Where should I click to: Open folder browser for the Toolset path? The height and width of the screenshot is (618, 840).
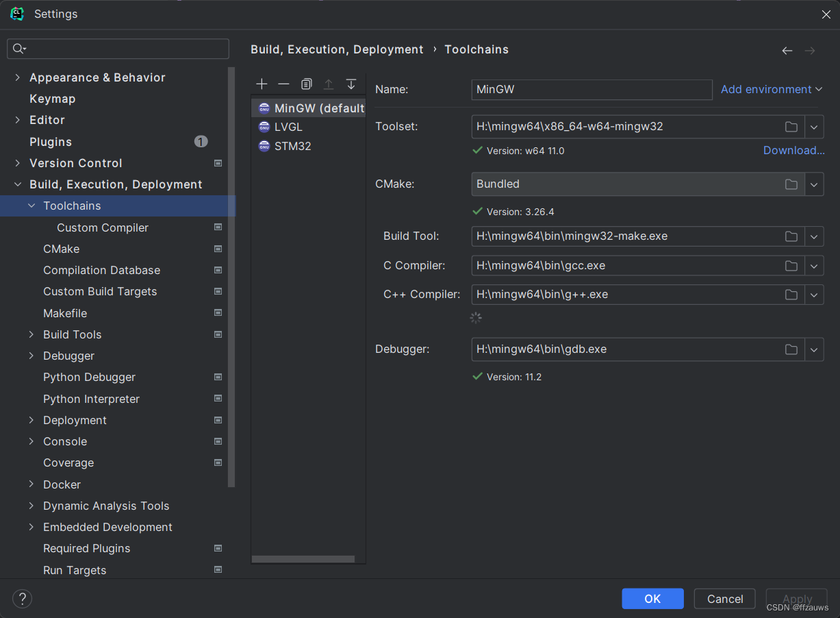coord(791,127)
